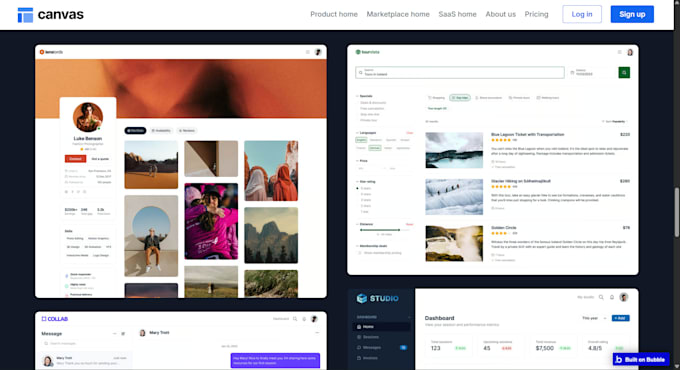The width and height of the screenshot is (680, 370).
Task: Switch to the Availability tab
Action: 161,131
